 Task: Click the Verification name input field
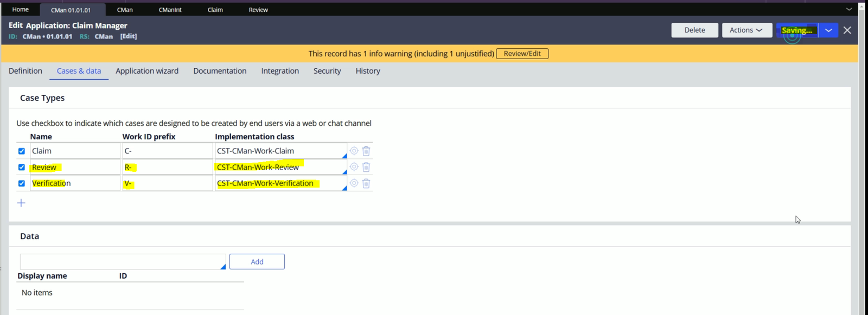75,183
